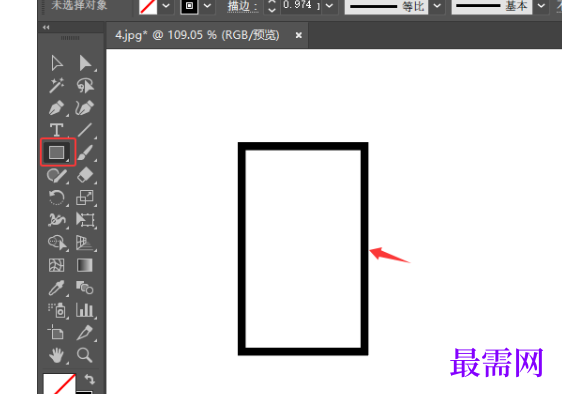The height and width of the screenshot is (394, 562).
Task: Select the Hand tool
Action: (57, 355)
